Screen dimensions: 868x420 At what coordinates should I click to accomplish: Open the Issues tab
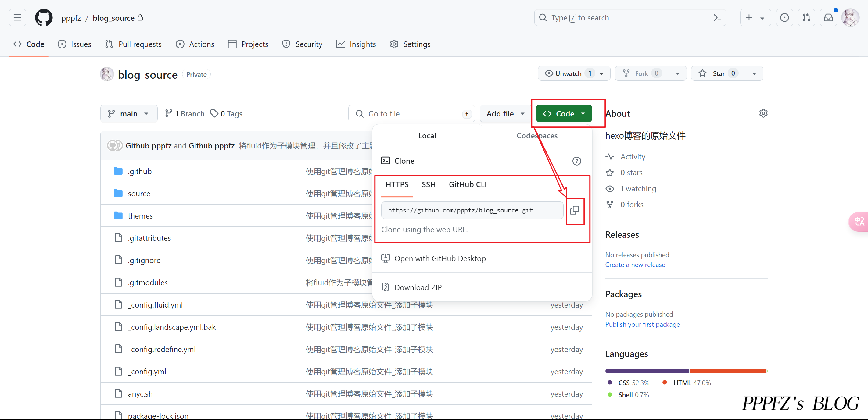coord(74,44)
